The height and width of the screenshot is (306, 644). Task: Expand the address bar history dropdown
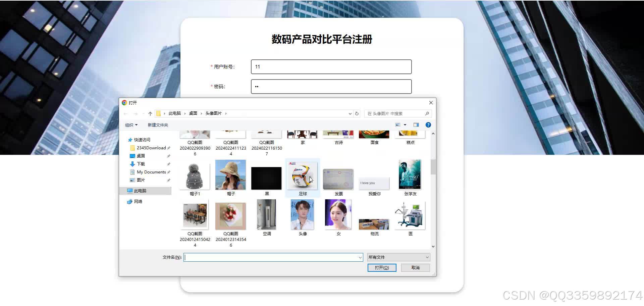pyautogui.click(x=350, y=113)
